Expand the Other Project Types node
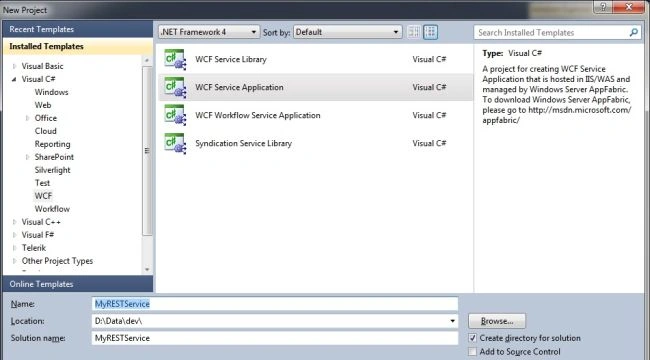 point(15,261)
